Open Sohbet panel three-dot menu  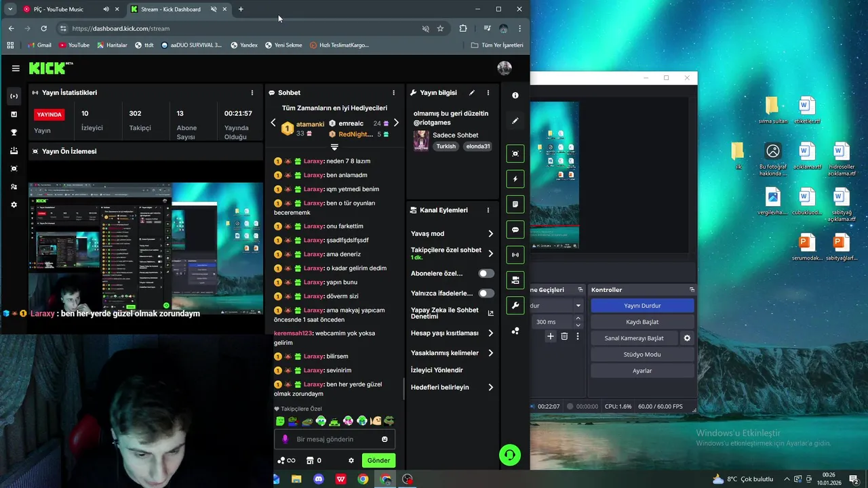pos(393,93)
